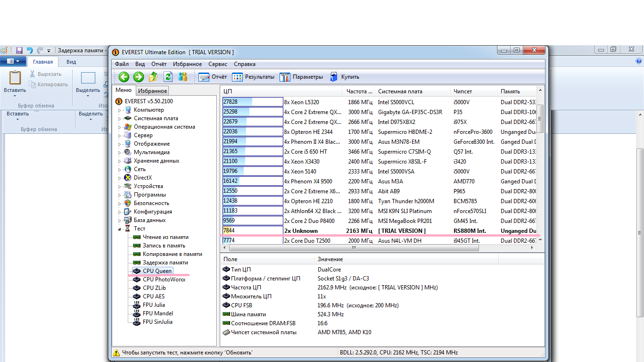
Task: Open Параметры settings in the toolbar
Action: [301, 77]
